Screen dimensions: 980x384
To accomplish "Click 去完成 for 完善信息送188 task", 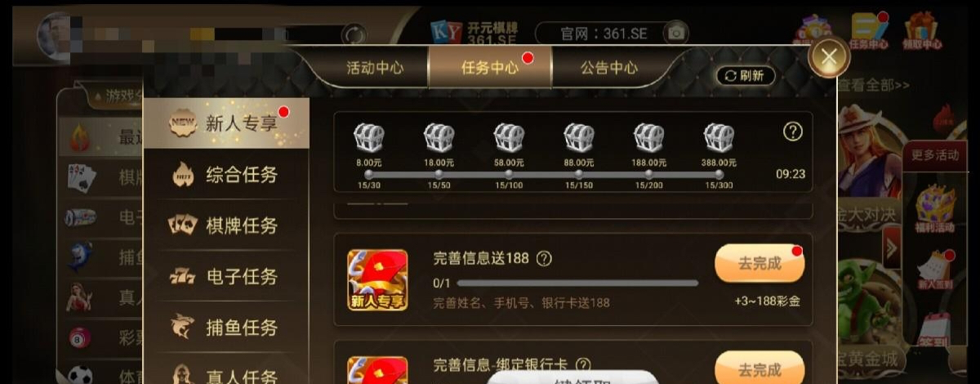I will (x=759, y=264).
